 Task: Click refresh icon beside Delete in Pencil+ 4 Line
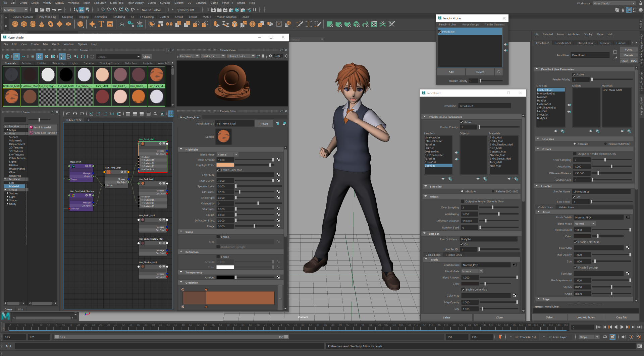tap(499, 72)
